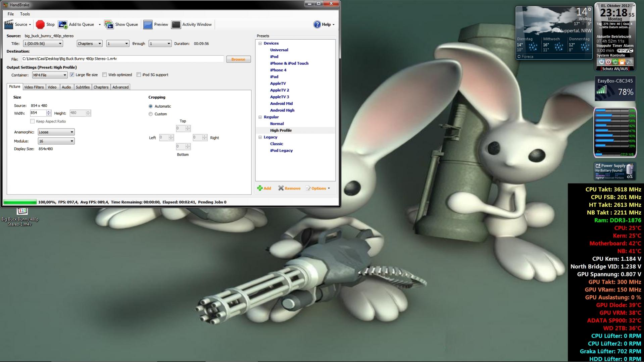The image size is (644, 362).
Task: Open the Tools menu
Action: point(25,14)
